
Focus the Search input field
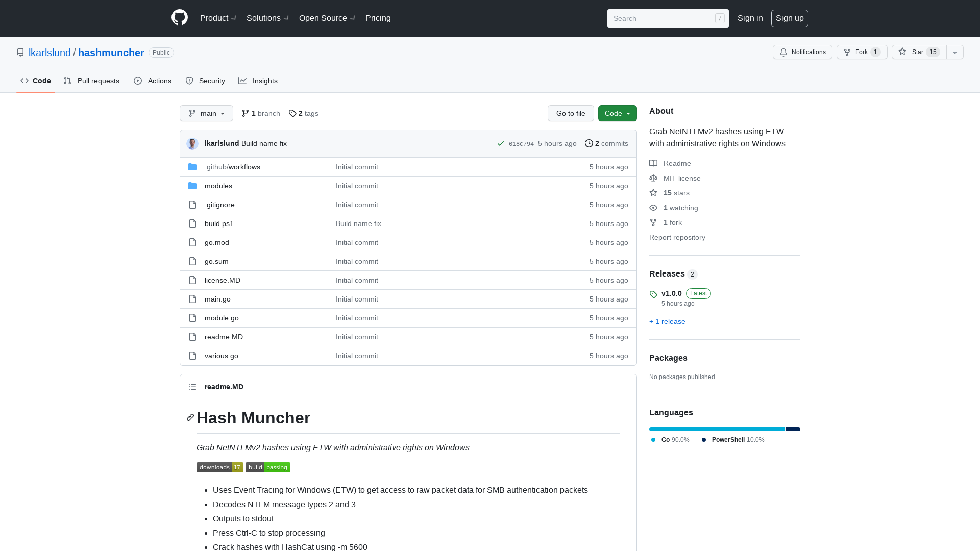(x=668, y=18)
